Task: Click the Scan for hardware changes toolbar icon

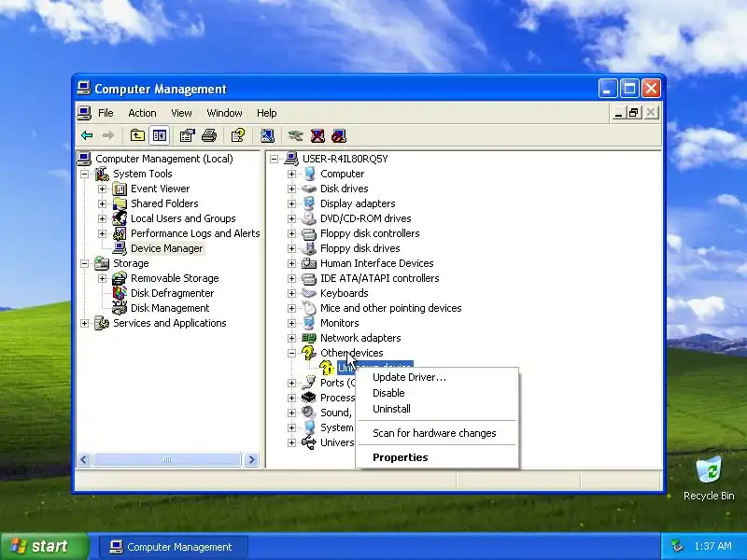Action: coord(267,135)
